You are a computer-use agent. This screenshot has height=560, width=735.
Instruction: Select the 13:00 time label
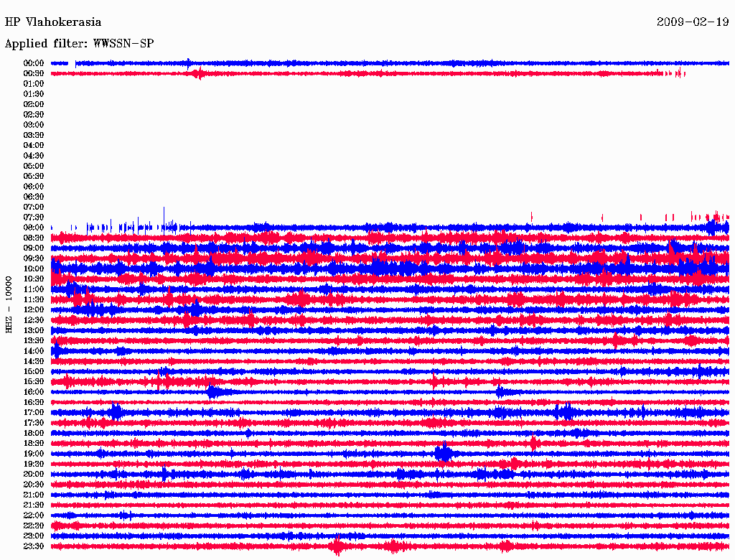coord(33,331)
